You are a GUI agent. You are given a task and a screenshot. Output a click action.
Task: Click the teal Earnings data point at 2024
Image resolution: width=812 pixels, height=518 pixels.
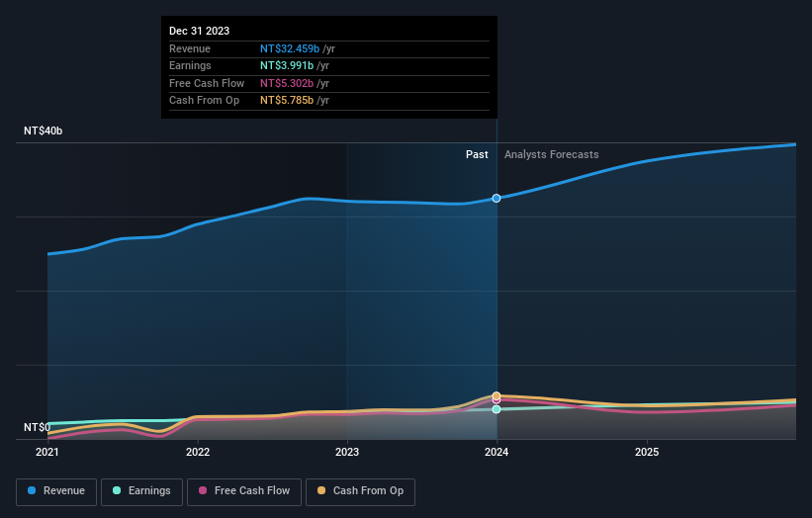[496, 409]
